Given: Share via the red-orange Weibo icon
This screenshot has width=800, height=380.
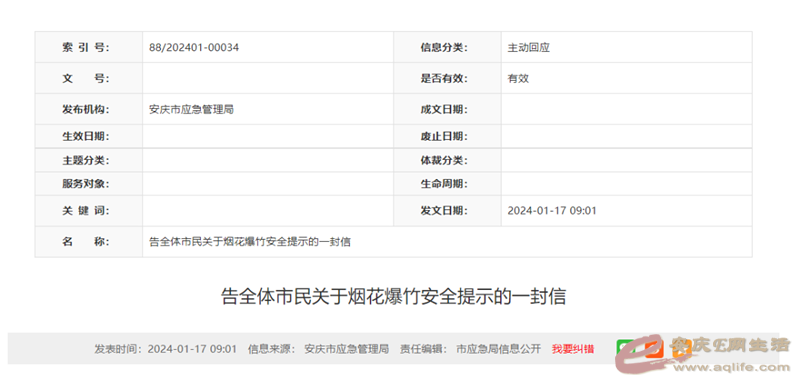Looking at the screenshot, I should (x=654, y=348).
